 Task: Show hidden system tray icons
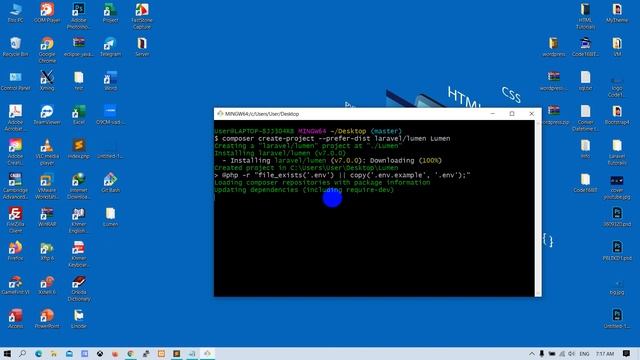point(531,353)
